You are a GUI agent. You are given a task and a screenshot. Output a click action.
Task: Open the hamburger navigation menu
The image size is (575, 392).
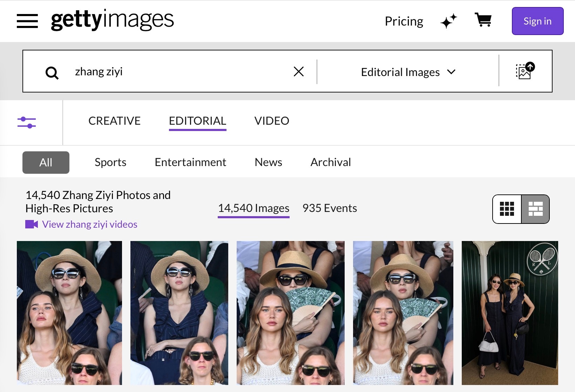pos(27,21)
